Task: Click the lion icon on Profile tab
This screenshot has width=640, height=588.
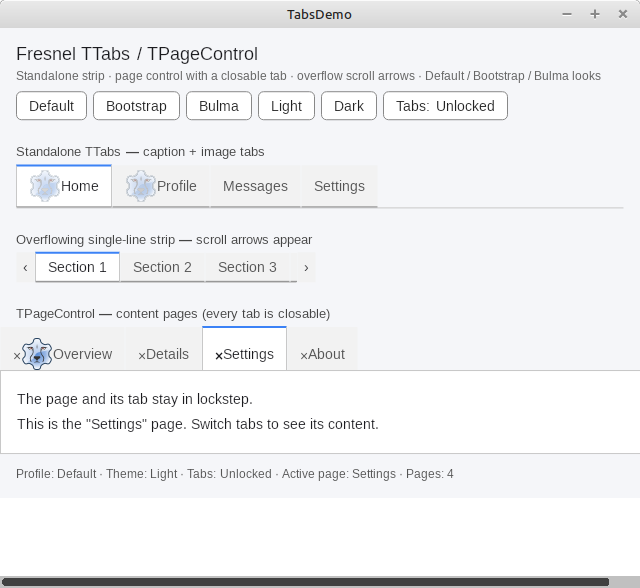Action: coord(141,186)
